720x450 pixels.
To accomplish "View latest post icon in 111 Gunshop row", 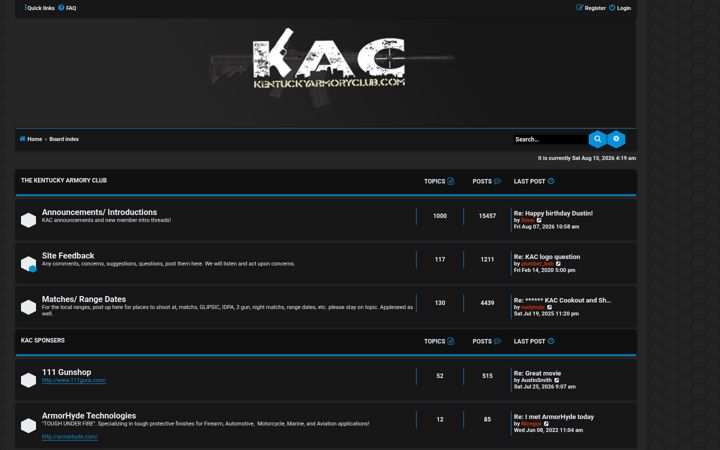I will coord(557,380).
